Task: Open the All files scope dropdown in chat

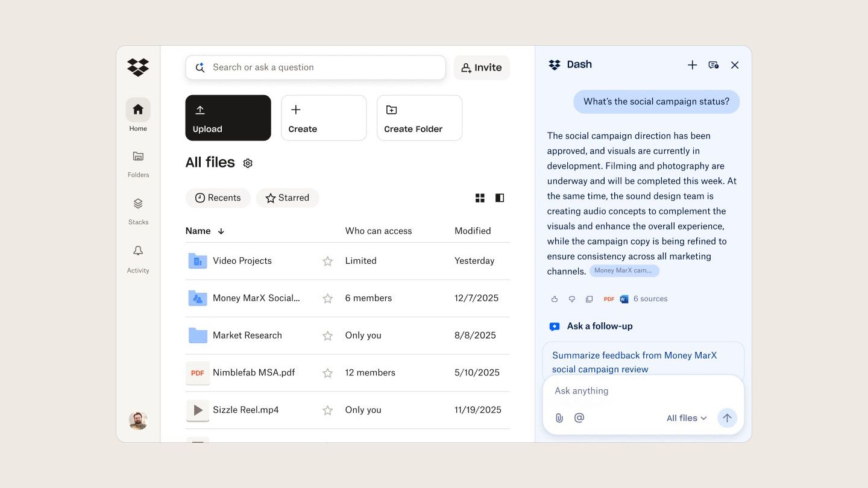Action: click(x=686, y=418)
